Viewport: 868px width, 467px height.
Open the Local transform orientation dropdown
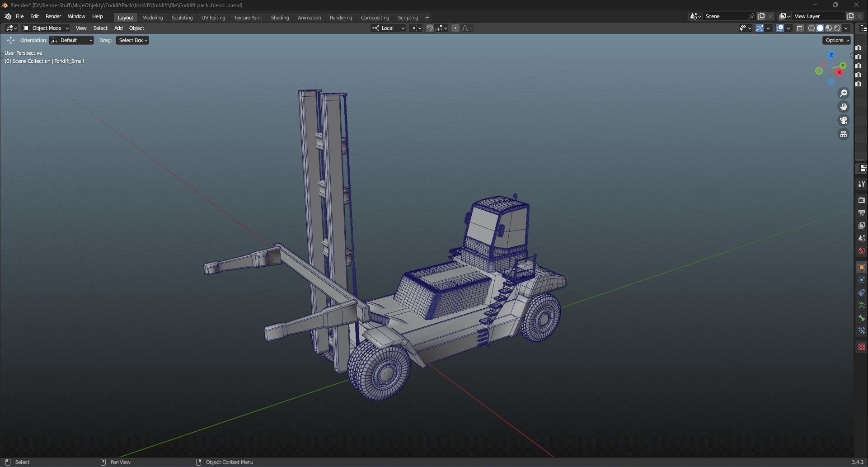pos(388,28)
